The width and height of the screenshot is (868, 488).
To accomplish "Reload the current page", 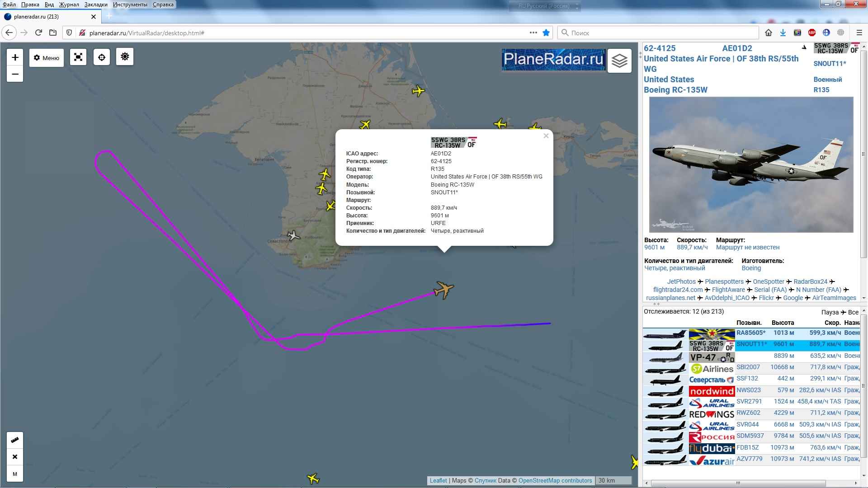I will pos(38,33).
